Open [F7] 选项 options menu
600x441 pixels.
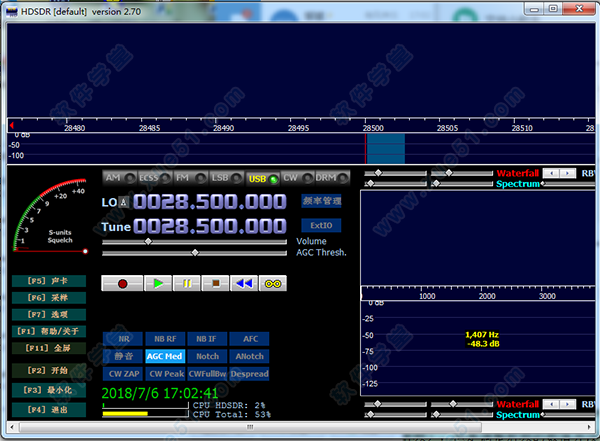click(x=49, y=315)
